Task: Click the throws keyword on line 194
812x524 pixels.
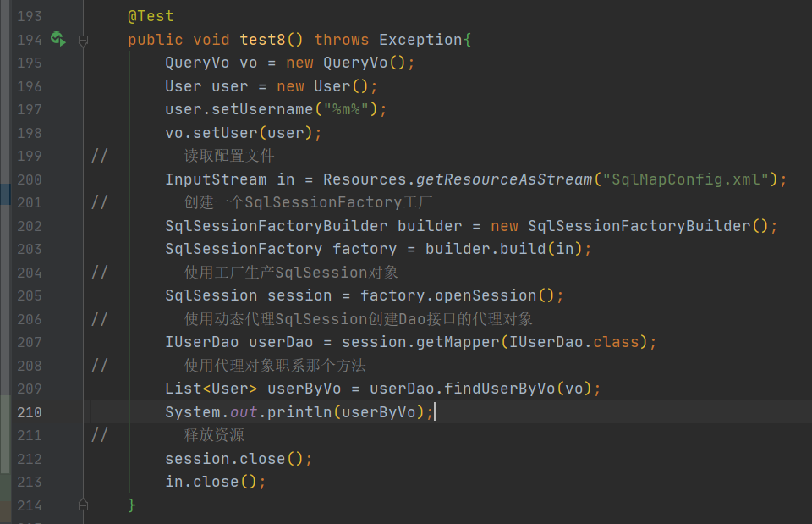Action: (x=341, y=40)
